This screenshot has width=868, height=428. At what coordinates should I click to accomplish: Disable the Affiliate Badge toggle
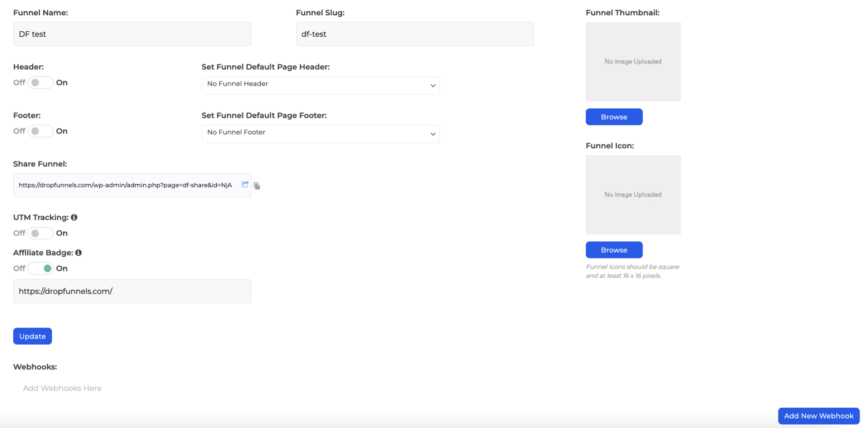point(40,268)
